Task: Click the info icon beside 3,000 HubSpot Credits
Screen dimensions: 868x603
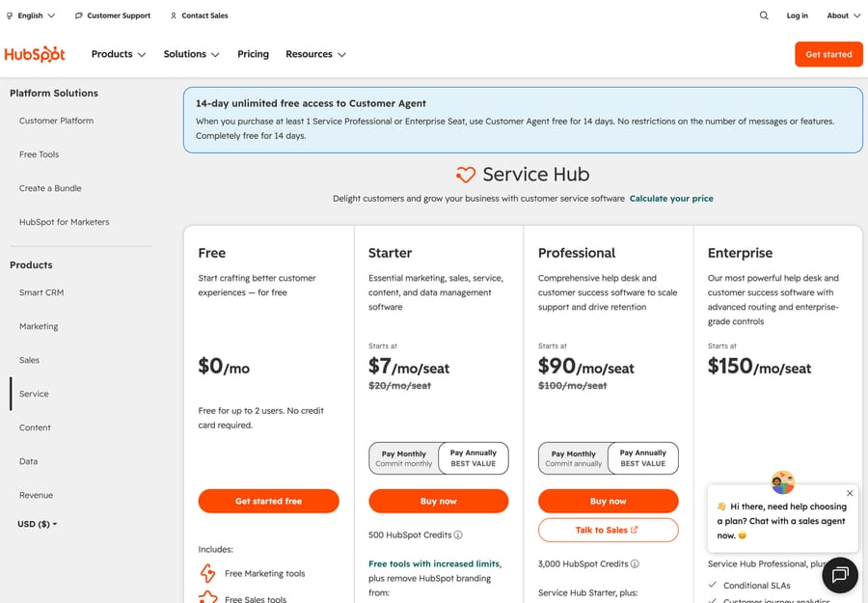Action: (x=635, y=563)
